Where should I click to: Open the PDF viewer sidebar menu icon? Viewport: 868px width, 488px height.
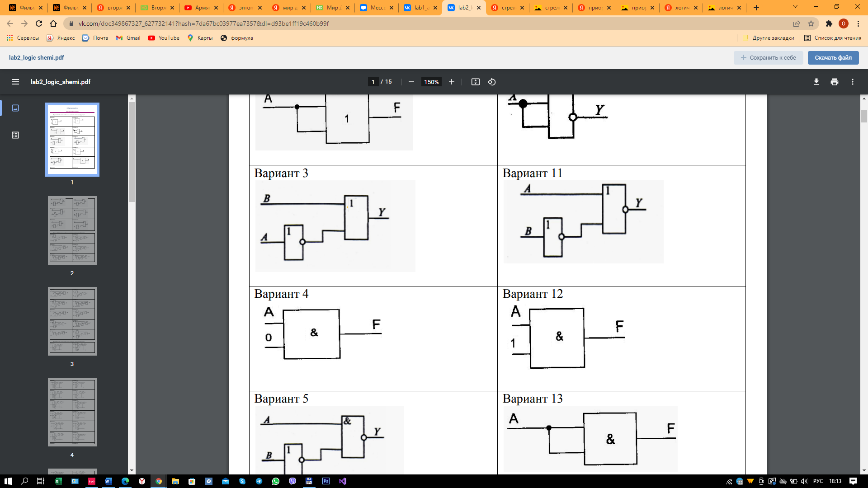pyautogui.click(x=15, y=82)
